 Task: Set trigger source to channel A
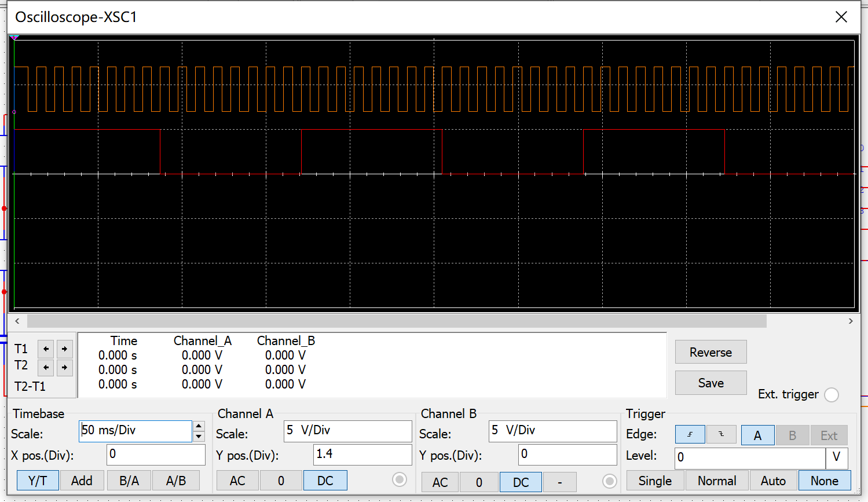pos(757,435)
